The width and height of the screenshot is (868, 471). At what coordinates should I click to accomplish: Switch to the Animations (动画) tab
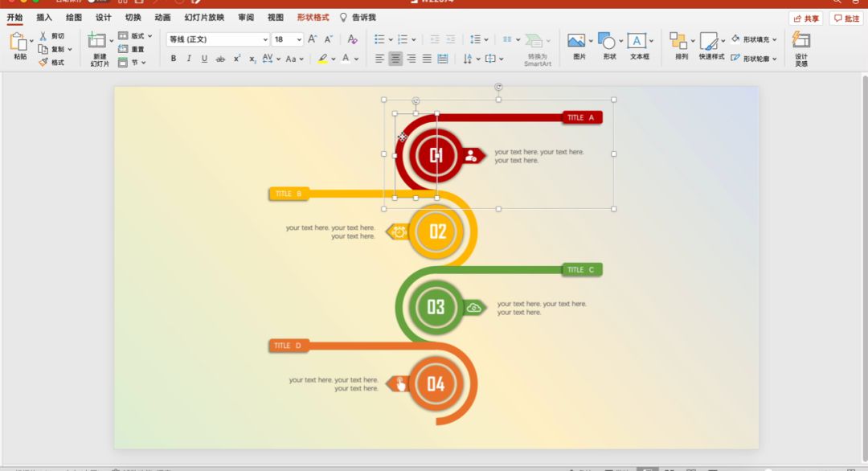(162, 17)
